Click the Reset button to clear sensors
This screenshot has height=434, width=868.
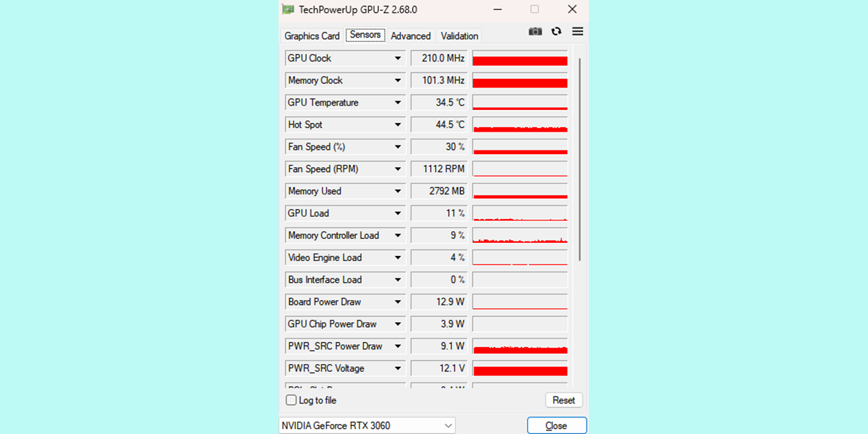click(563, 399)
